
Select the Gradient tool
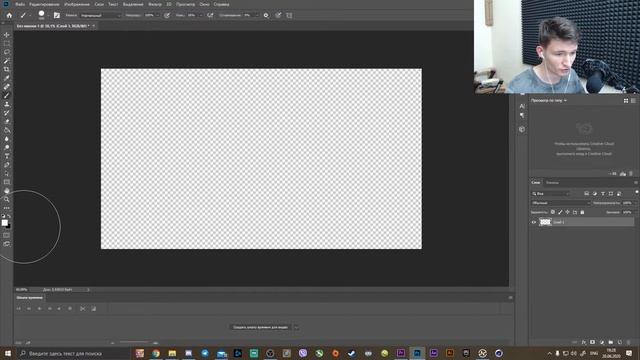tap(7, 130)
